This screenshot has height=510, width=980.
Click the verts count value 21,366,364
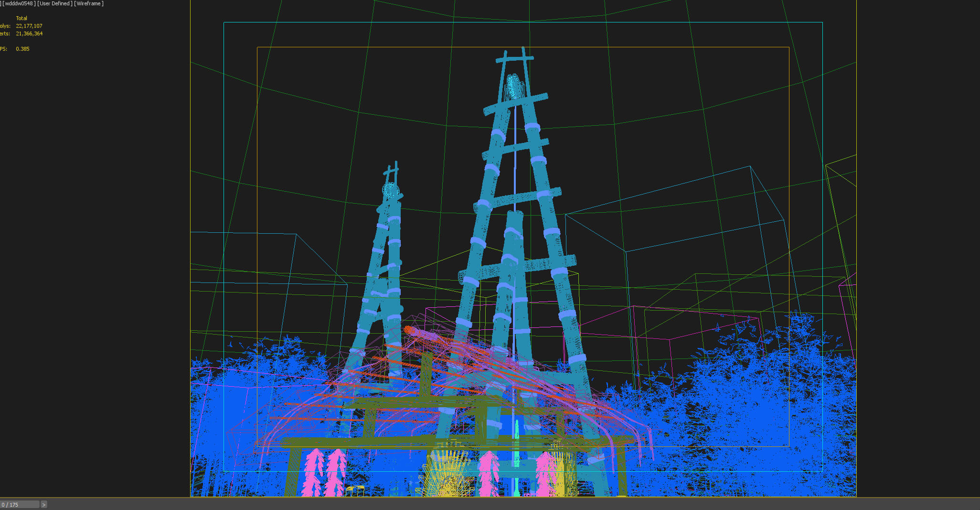(29, 33)
